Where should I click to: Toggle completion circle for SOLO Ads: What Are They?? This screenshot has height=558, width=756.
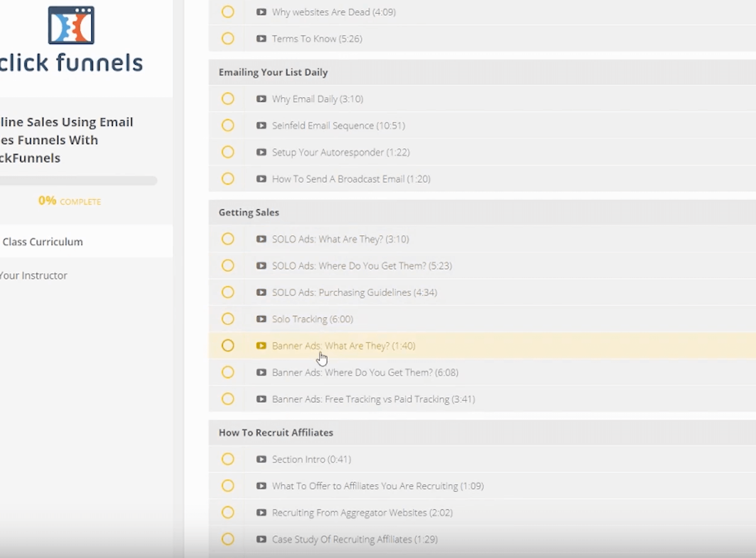[228, 239]
